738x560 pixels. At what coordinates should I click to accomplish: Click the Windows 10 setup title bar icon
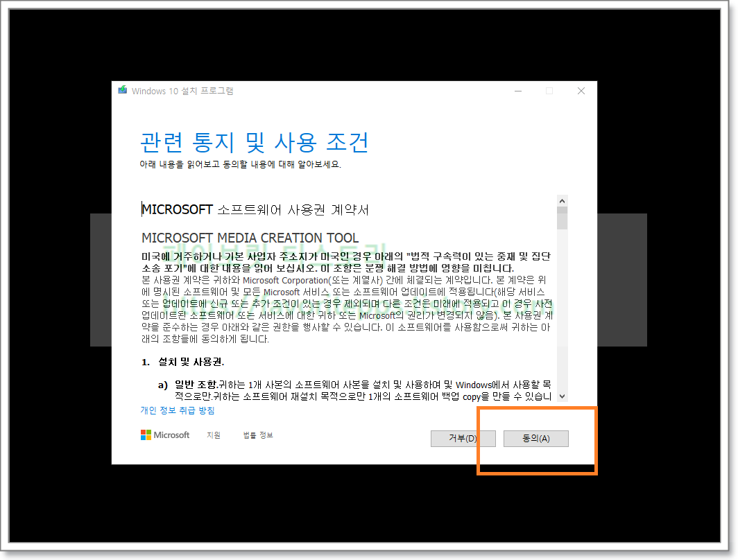[122, 90]
